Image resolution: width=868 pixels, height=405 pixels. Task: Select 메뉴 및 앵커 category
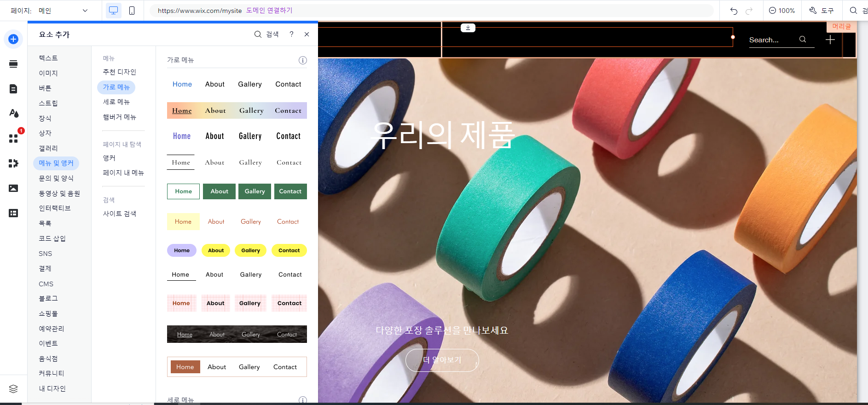[x=56, y=163]
